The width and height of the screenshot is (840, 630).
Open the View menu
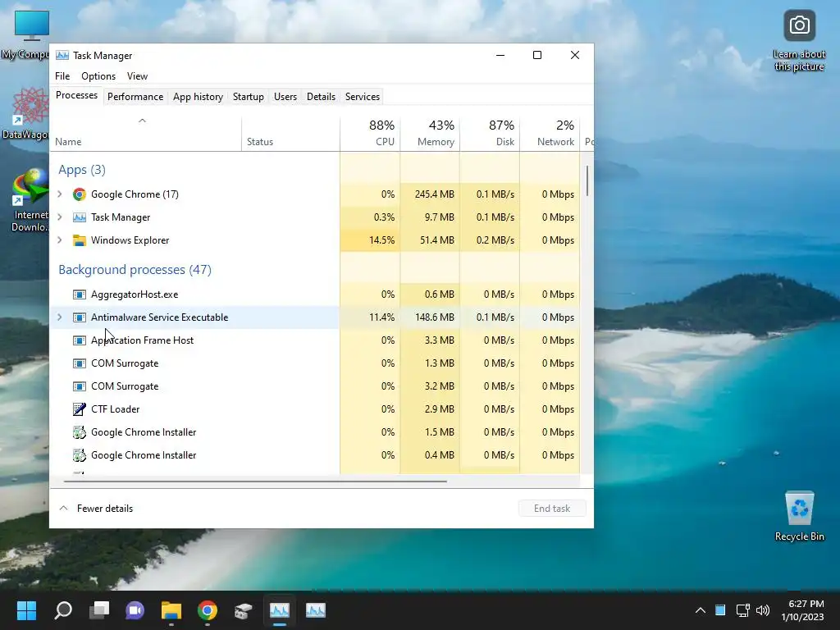pyautogui.click(x=137, y=76)
